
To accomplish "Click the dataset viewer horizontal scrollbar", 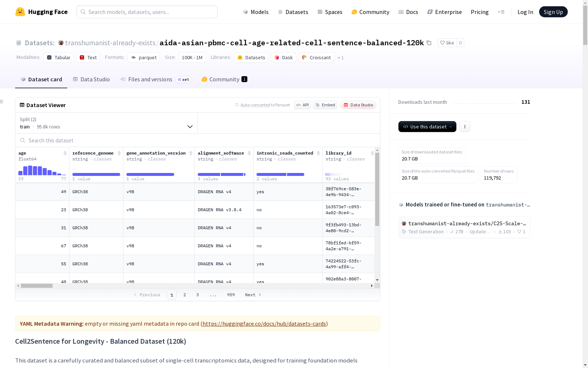I will click(37, 286).
